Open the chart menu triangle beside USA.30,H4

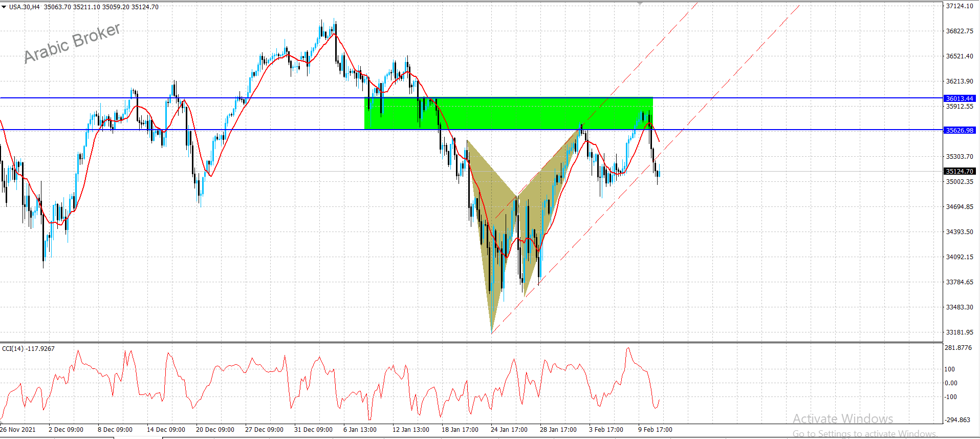4,7
